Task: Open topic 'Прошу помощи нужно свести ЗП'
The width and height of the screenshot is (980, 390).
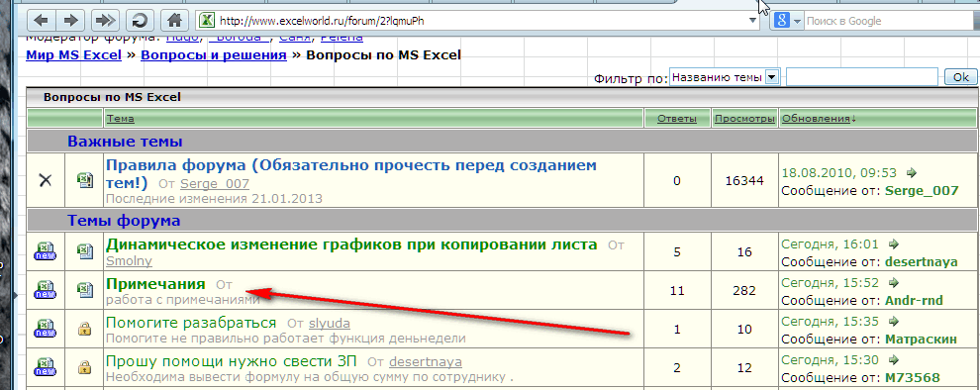Action: pyautogui.click(x=232, y=362)
